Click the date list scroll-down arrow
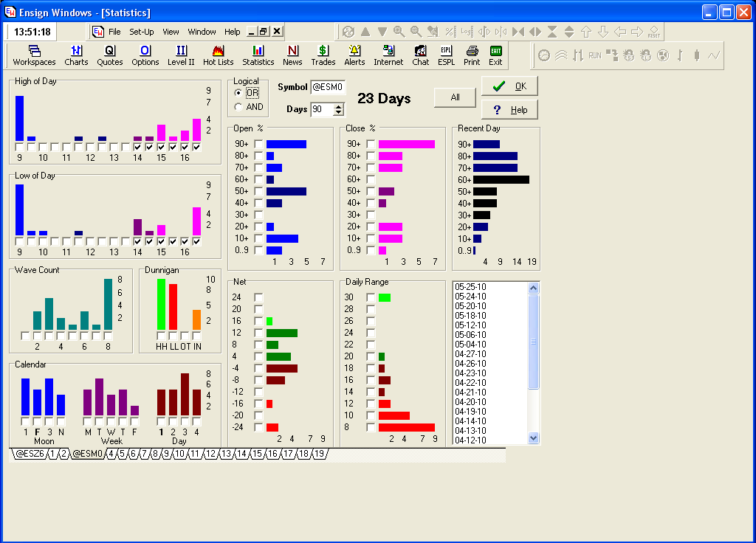 tap(533, 438)
